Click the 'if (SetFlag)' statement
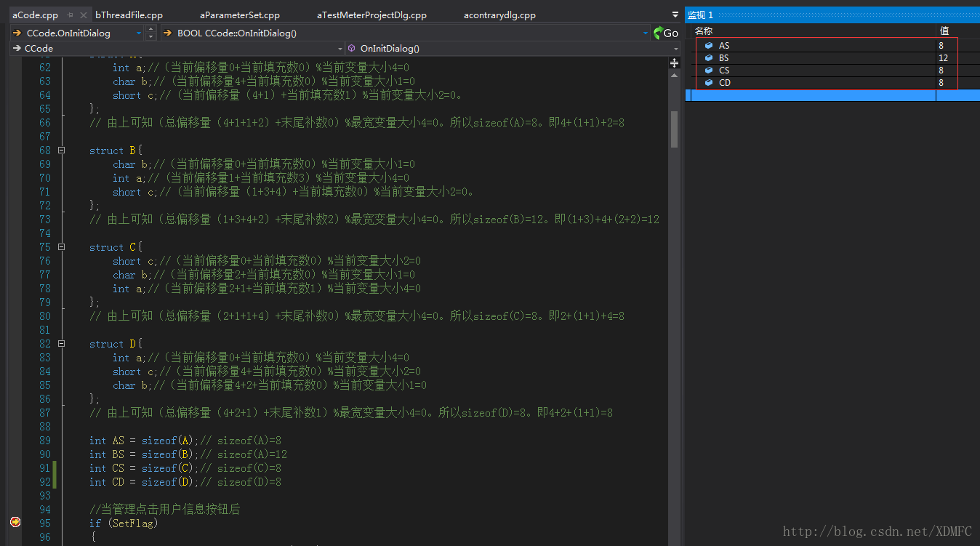 coord(124,523)
